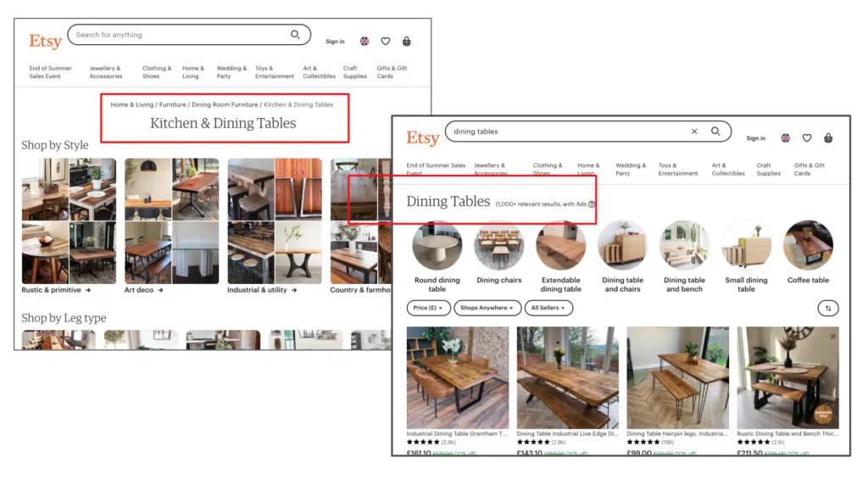Viewport: 868px width, 486px height.
Task: Open the ads info question mark icon
Action: [x=592, y=204]
